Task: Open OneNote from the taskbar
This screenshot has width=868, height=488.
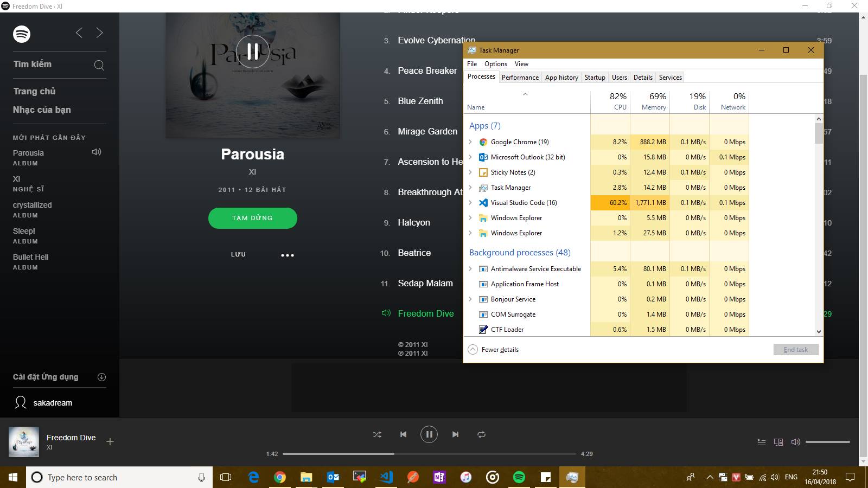Action: click(439, 477)
